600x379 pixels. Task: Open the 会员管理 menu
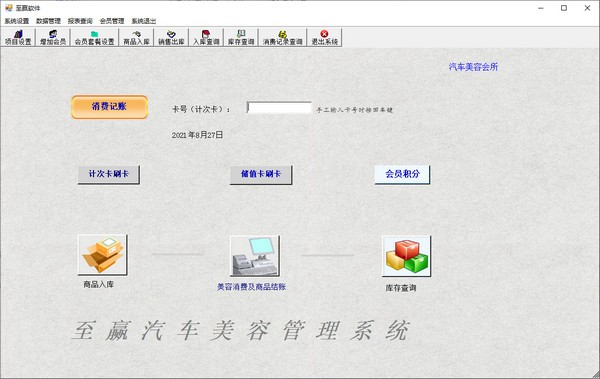click(112, 21)
